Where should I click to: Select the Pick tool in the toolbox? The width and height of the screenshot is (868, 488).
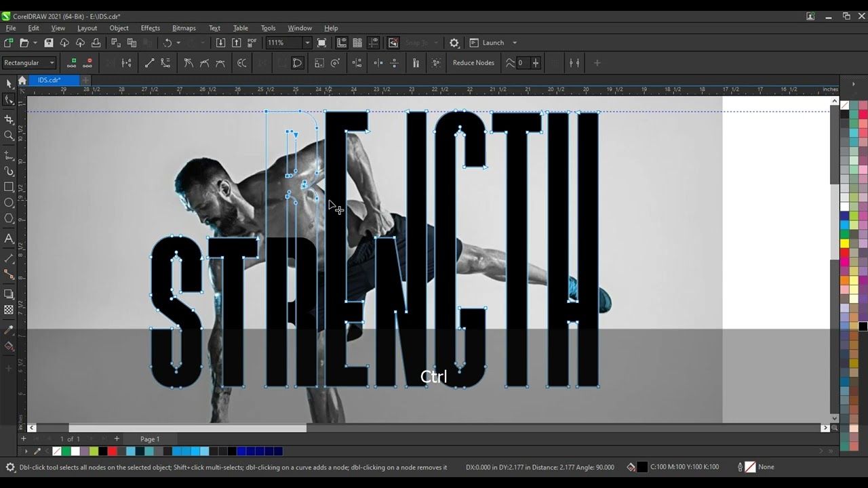(9, 83)
